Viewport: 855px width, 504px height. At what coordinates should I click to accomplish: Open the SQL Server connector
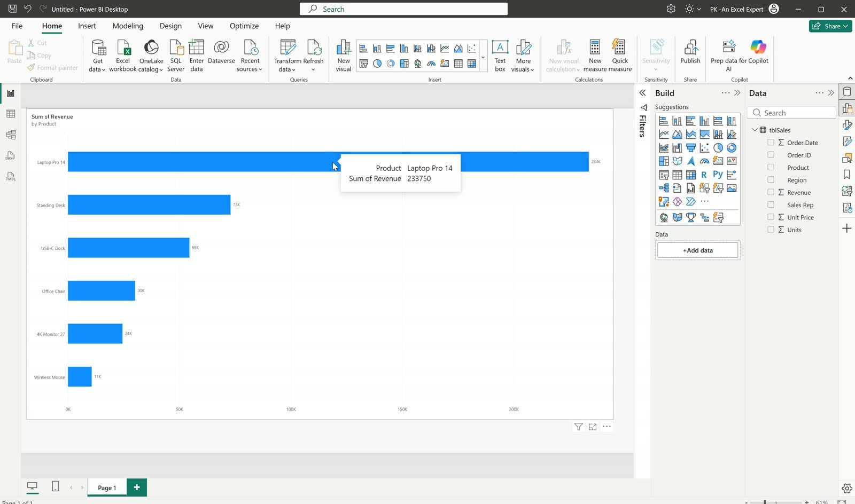pyautogui.click(x=176, y=56)
